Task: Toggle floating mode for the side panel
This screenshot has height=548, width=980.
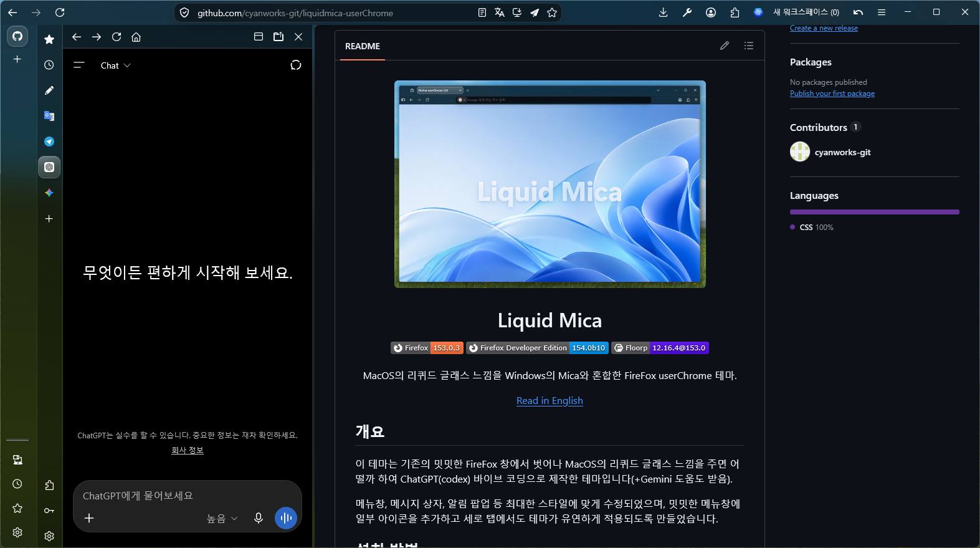Action: tap(259, 37)
